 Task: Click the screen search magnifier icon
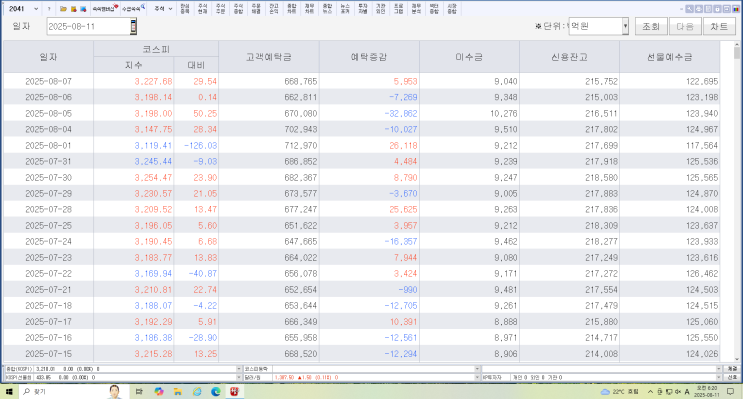(x=133, y=9)
